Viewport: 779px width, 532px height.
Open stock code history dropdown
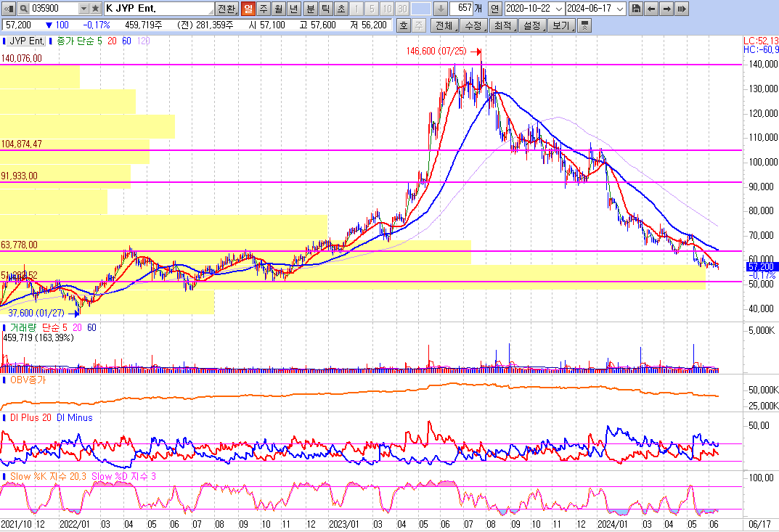pyautogui.click(x=83, y=9)
